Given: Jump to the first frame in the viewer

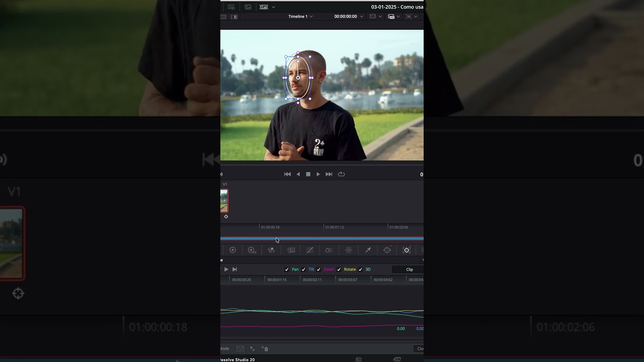Looking at the screenshot, I should click(x=287, y=174).
